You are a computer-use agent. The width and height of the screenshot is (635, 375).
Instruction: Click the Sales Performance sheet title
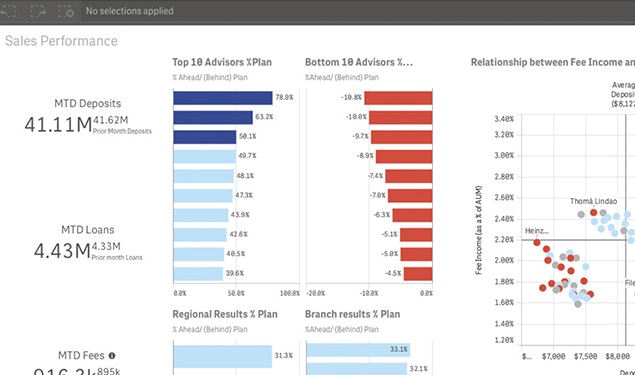(x=61, y=41)
